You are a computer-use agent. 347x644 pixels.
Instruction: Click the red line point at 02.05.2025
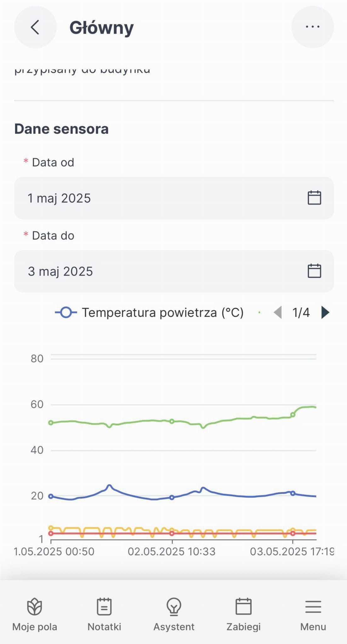click(x=172, y=533)
